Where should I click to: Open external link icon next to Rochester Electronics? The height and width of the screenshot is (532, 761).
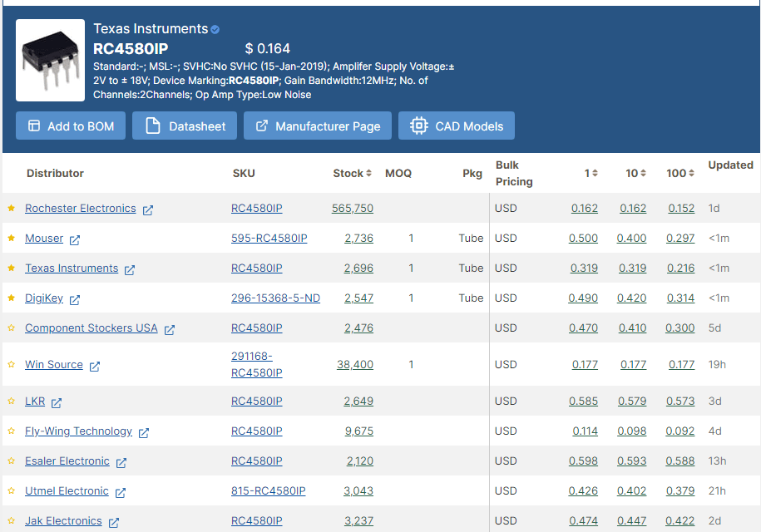[x=148, y=210]
